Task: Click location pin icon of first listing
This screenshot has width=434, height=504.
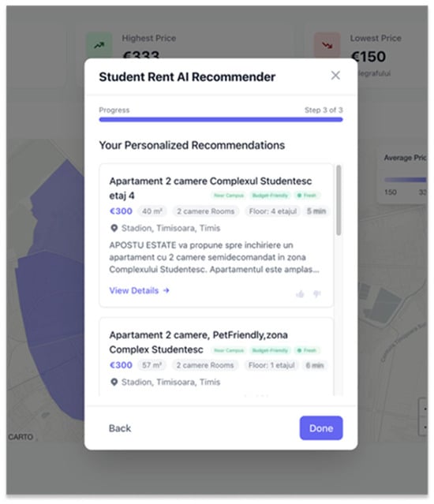Action: [x=114, y=228]
